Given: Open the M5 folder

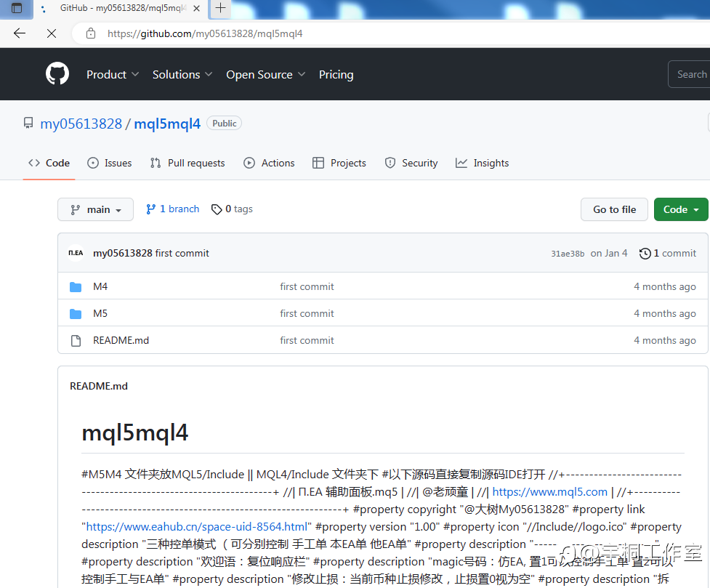Looking at the screenshot, I should click(100, 313).
